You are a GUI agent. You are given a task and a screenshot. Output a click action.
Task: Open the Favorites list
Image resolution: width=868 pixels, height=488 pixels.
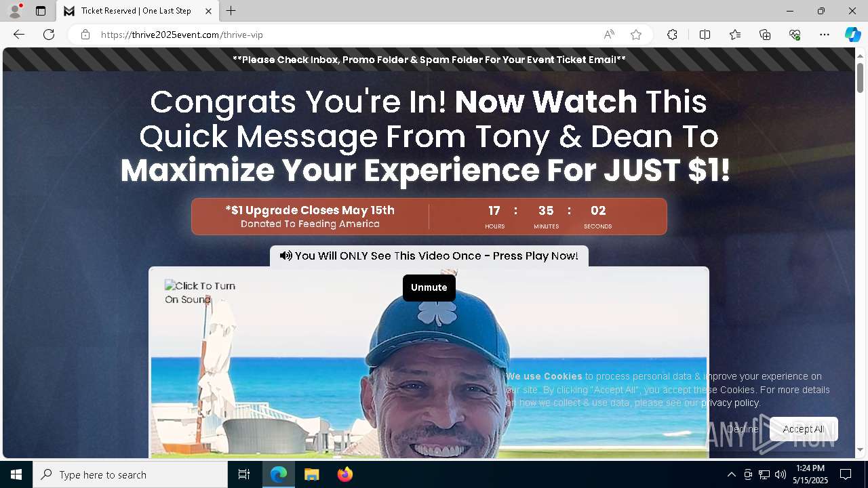point(735,35)
